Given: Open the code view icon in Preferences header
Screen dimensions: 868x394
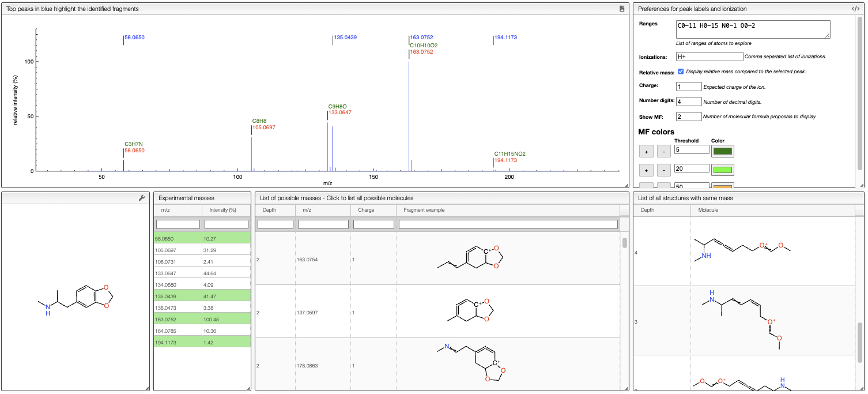Looking at the screenshot, I should coord(855,9).
